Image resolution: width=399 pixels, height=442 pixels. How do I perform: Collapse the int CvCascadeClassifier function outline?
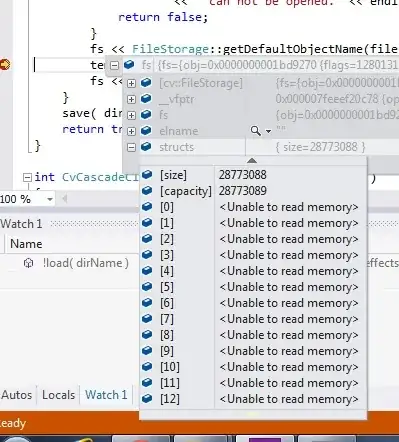[x=27, y=177]
